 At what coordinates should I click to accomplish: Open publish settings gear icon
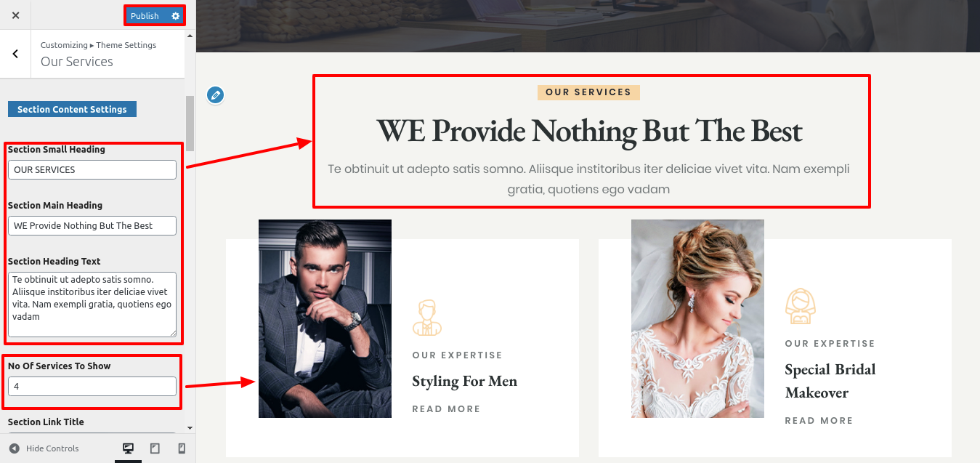[175, 16]
